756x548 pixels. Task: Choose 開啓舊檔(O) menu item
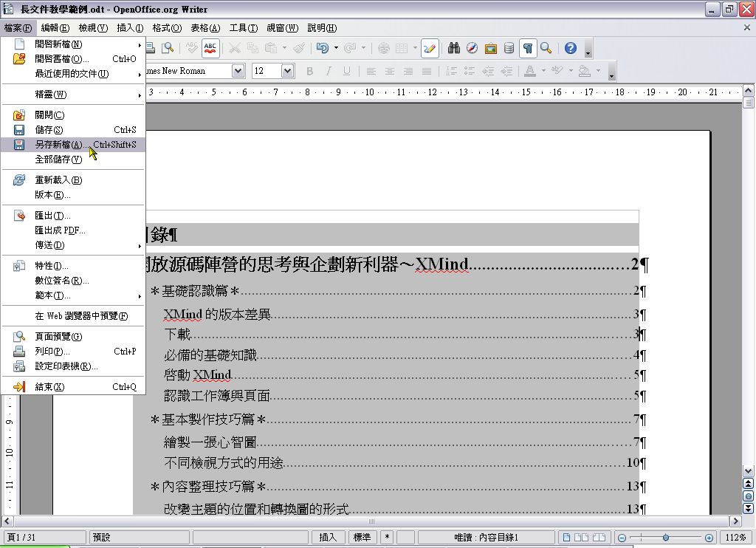73,59
